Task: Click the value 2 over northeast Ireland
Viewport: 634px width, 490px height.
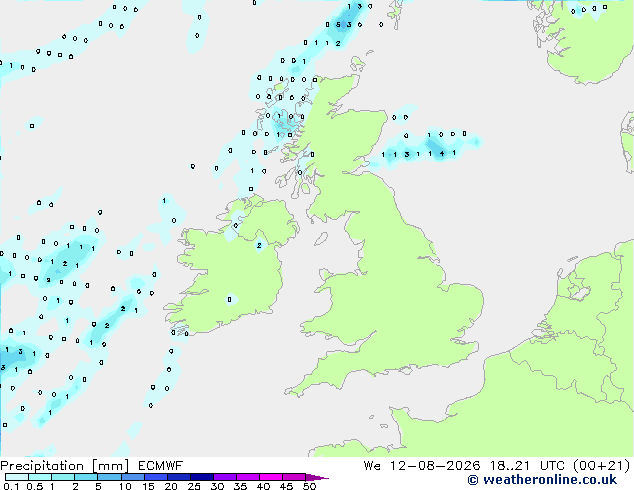Action: [259, 245]
